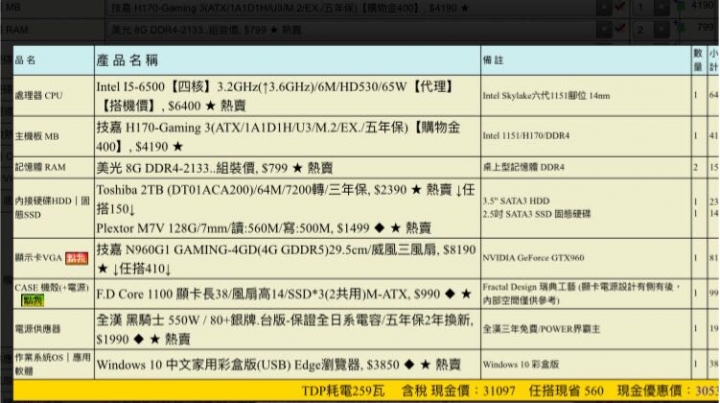This screenshot has width=720, height=403.
Task: Click the green icon beside the 799 price
Action: coord(681,28)
